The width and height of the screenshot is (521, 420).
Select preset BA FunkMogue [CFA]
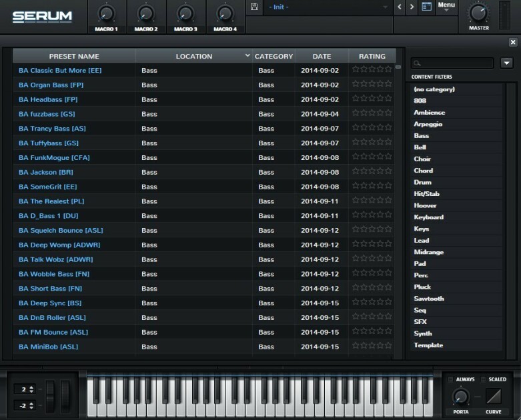(54, 158)
